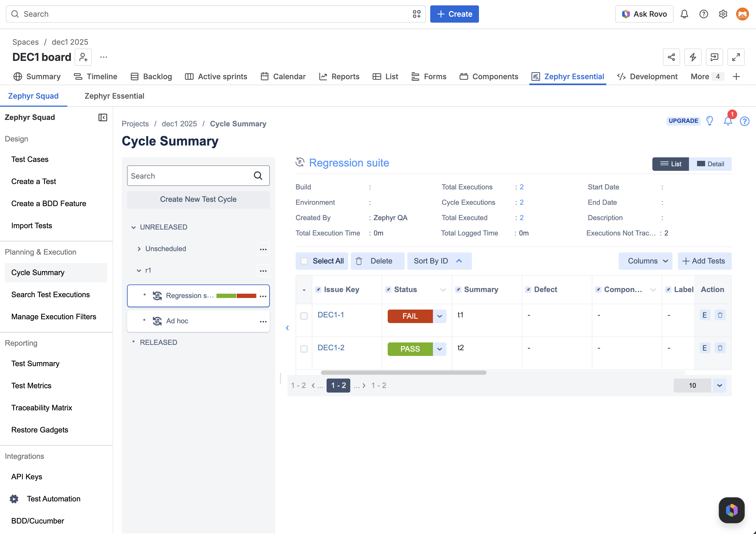
Task: Switch to the Zephyr Essential sub-tab
Action: (114, 96)
